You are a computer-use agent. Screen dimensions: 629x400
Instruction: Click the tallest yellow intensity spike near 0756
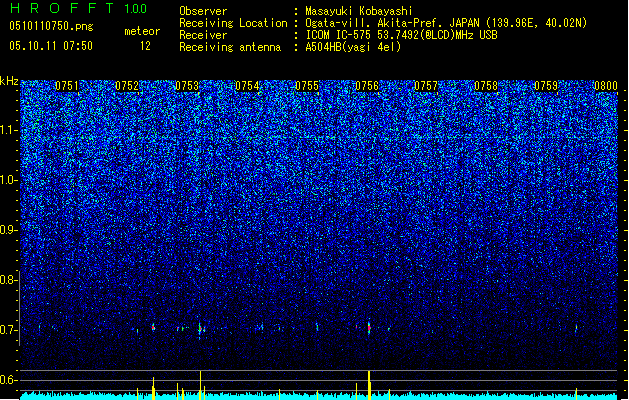pos(369,385)
